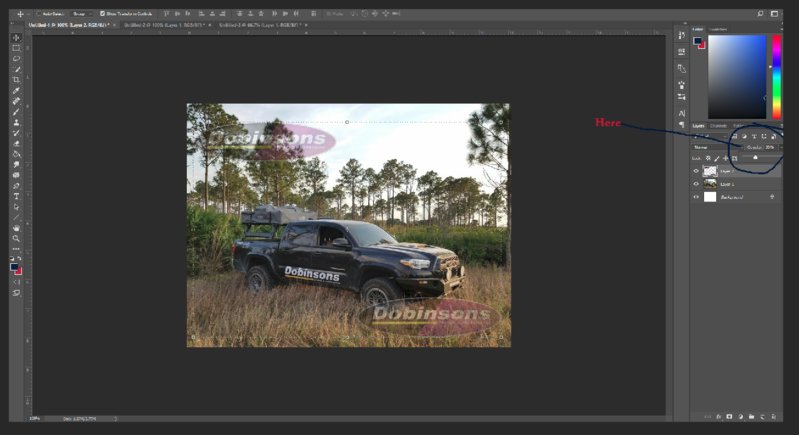
Task: Change screen mode at toolbox bottom
Action: pos(16,293)
